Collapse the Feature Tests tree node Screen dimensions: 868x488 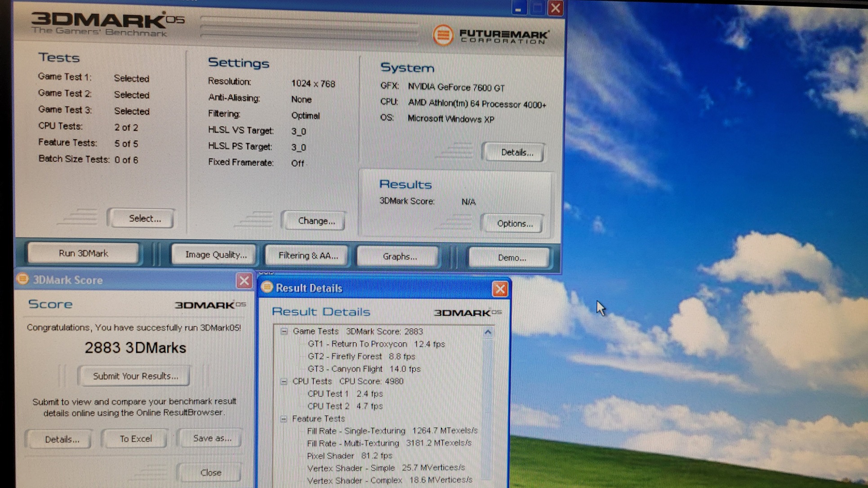(284, 419)
